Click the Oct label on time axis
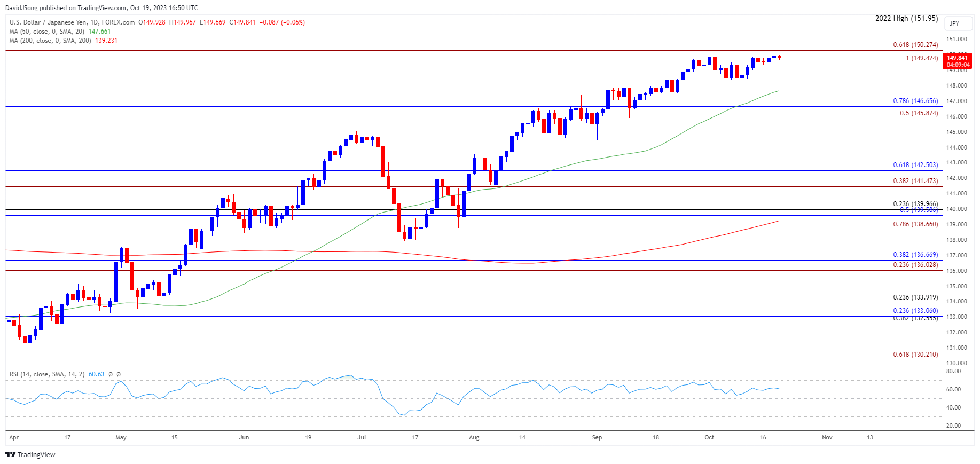Screen dimensions: 980x464 [709, 437]
